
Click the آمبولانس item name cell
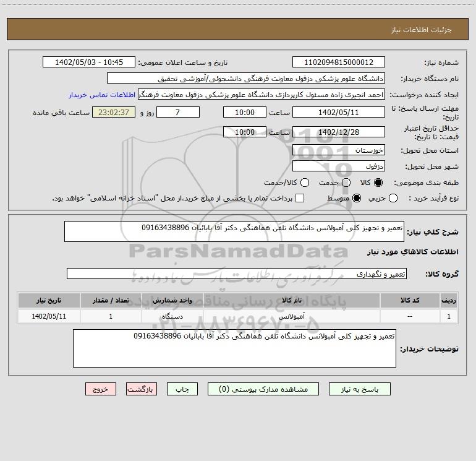point(291,316)
